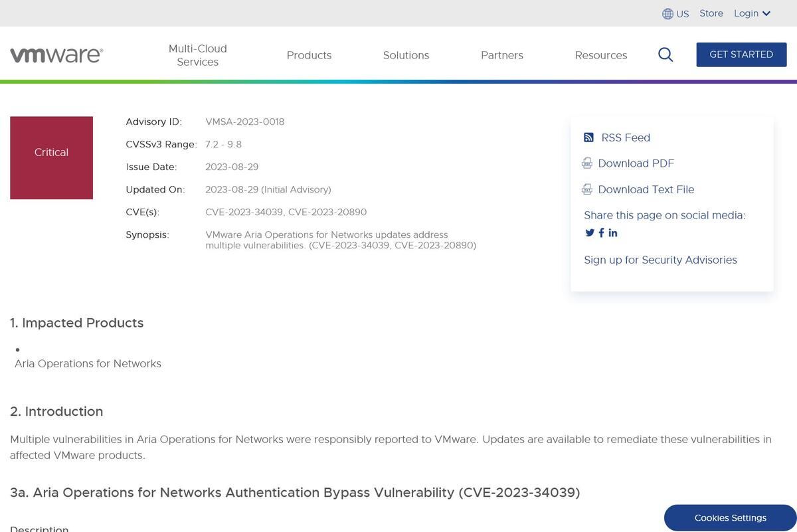Click the CVE(s) value CVE-2023-34039, CVE-2023-20890
Image resolution: width=797 pixels, height=532 pixels.
[x=286, y=212]
